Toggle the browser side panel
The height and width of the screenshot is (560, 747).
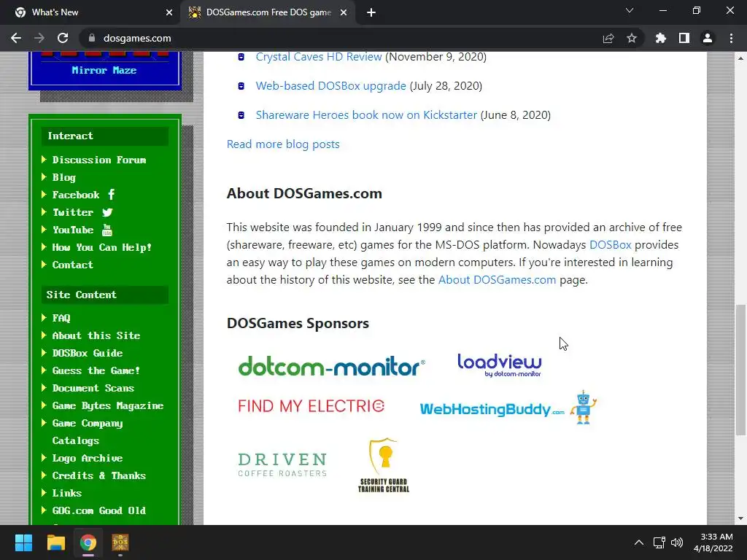(x=684, y=38)
